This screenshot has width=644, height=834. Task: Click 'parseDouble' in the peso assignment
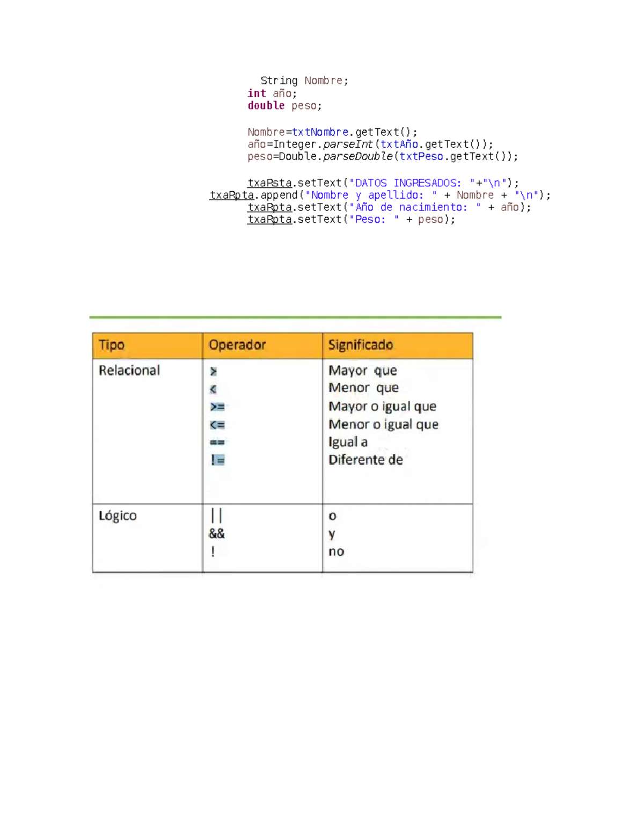click(x=357, y=157)
